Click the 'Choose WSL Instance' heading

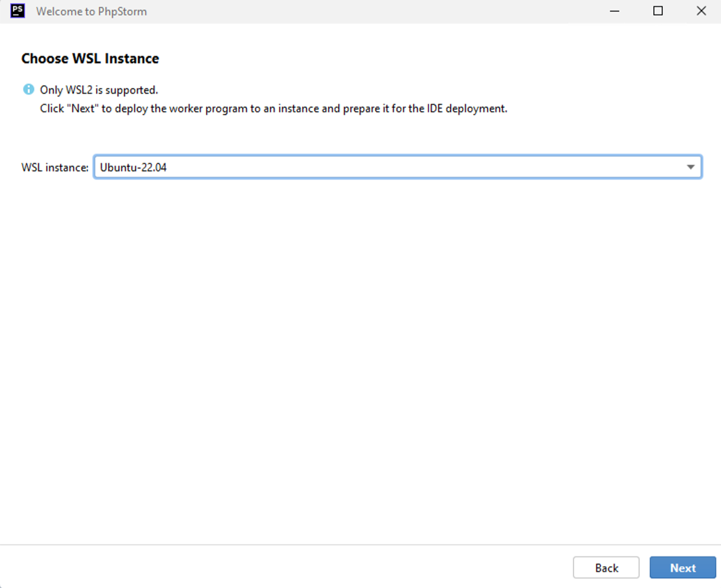(90, 58)
